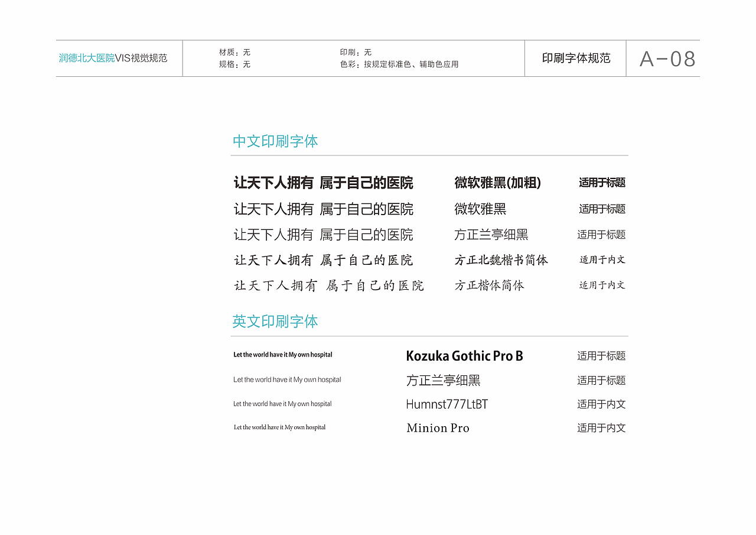Click 适用于标题 in the Chinese 方正兰亭细黑 row
Image resolution: width=756 pixels, height=535 pixels.
pyautogui.click(x=601, y=235)
